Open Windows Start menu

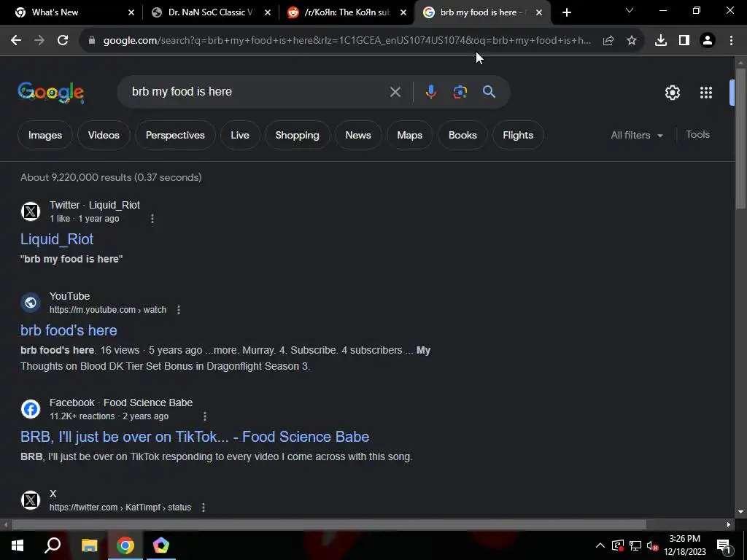(x=18, y=545)
